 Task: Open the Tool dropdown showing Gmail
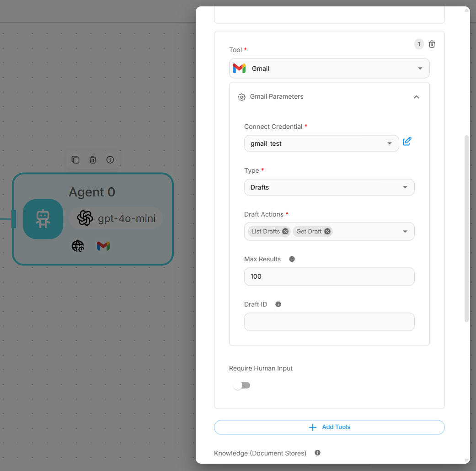pyautogui.click(x=329, y=69)
